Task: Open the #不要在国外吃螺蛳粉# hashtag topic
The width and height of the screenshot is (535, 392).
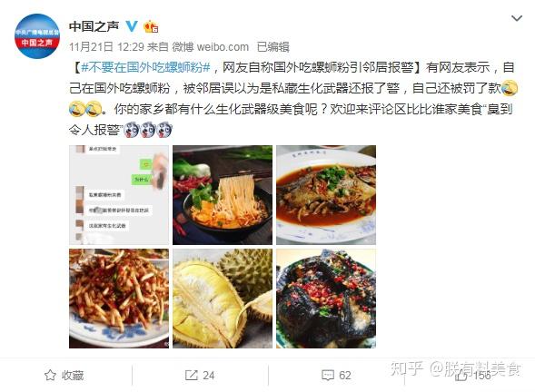Action: click(145, 67)
